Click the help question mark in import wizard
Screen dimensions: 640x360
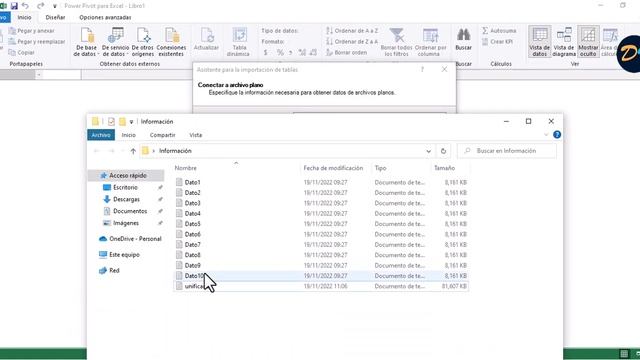[x=422, y=69]
